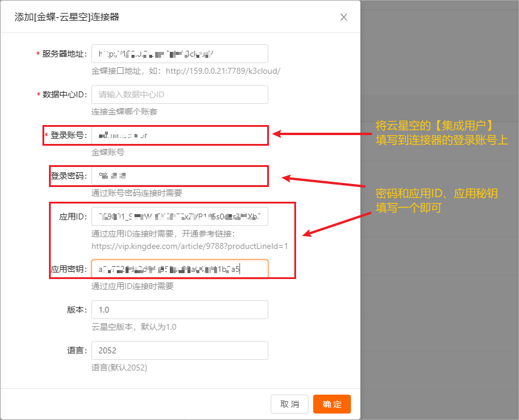Click the 语言(默认2052) hint text

click(x=119, y=367)
